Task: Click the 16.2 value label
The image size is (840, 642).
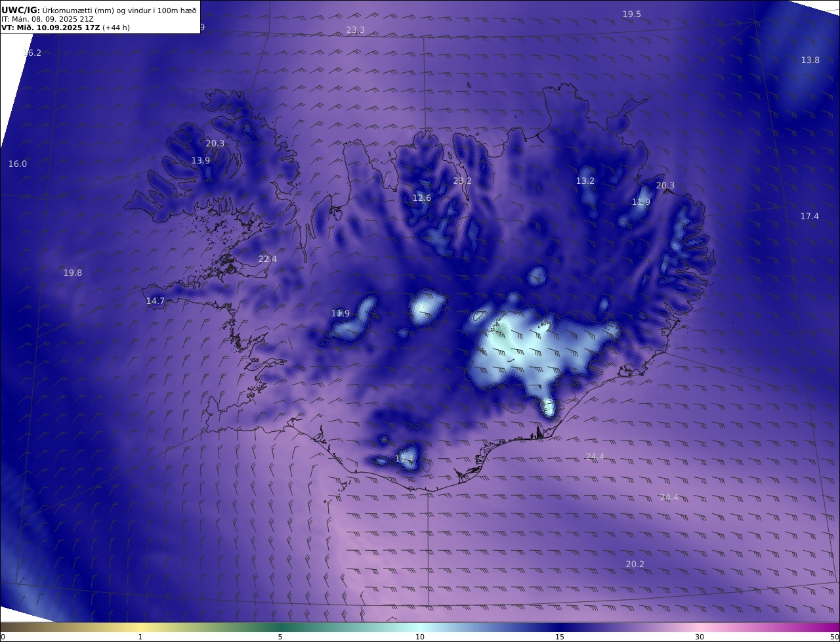Action: click(x=32, y=53)
